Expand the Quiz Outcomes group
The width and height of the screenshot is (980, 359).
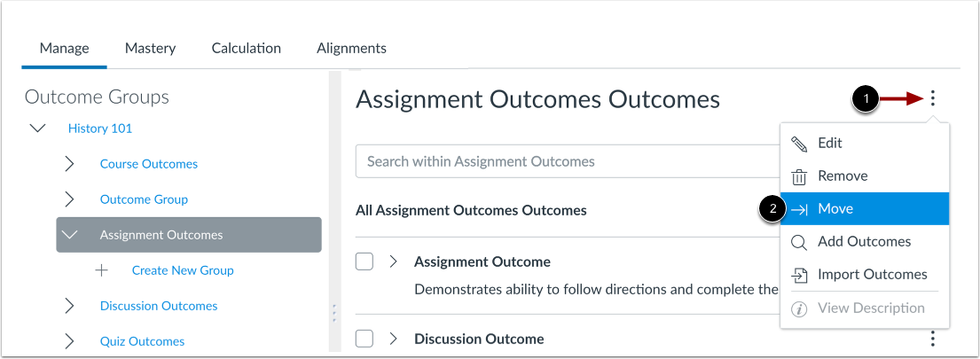point(70,341)
